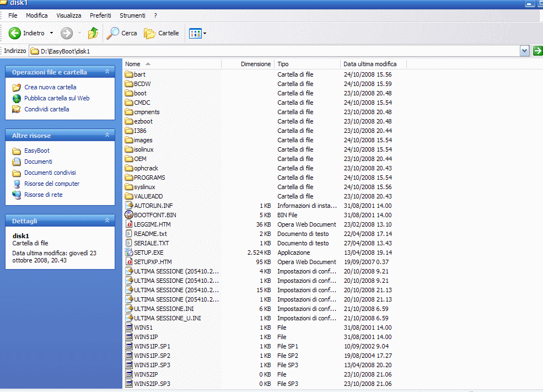Viewport: 543px width, 392px height.
Task: Open Documenti condivisi link
Action: [50, 173]
